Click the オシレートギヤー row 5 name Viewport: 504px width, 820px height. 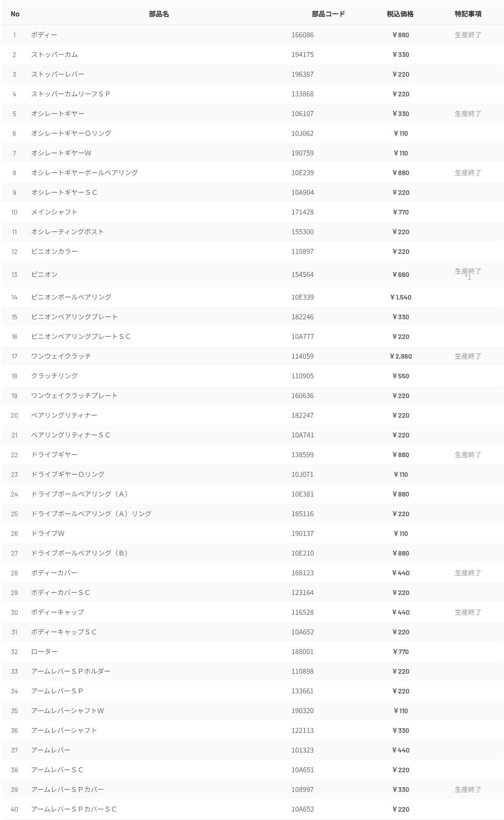click(57, 114)
